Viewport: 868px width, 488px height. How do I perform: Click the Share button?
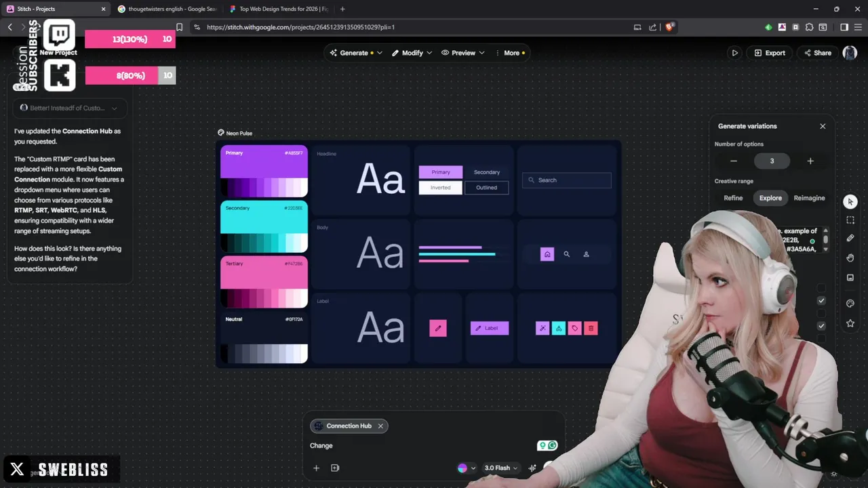[817, 53]
